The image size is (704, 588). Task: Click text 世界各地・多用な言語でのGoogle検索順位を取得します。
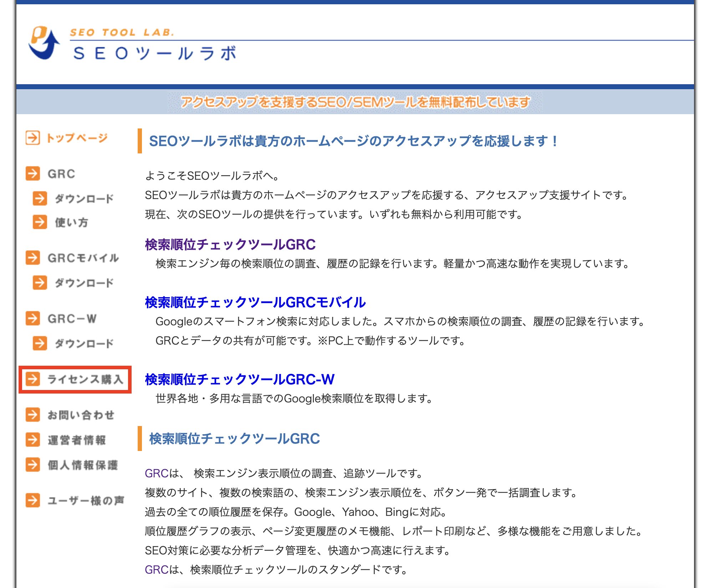click(295, 398)
